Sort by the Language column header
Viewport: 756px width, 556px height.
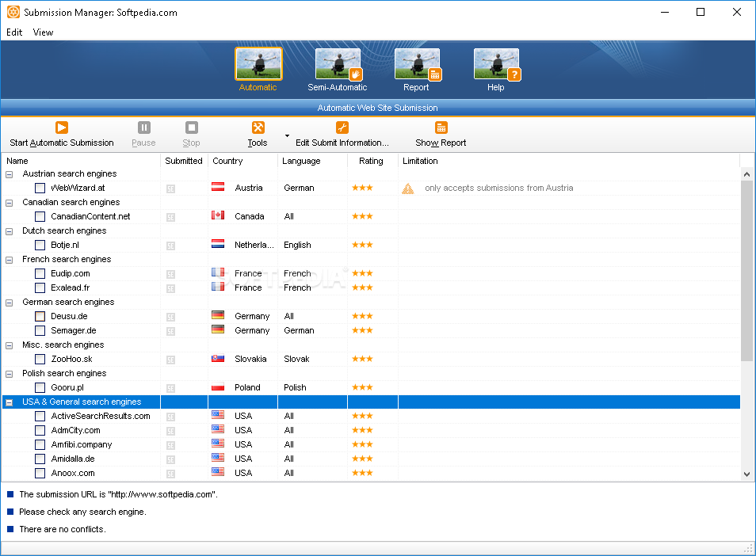(x=312, y=161)
